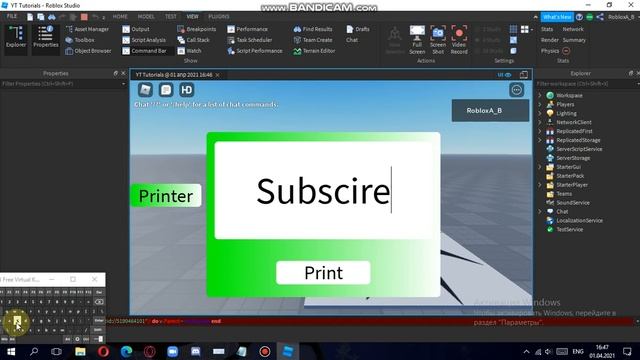The width and height of the screenshot is (640, 360).
Task: Open the Task Scheduler
Action: coord(249,40)
